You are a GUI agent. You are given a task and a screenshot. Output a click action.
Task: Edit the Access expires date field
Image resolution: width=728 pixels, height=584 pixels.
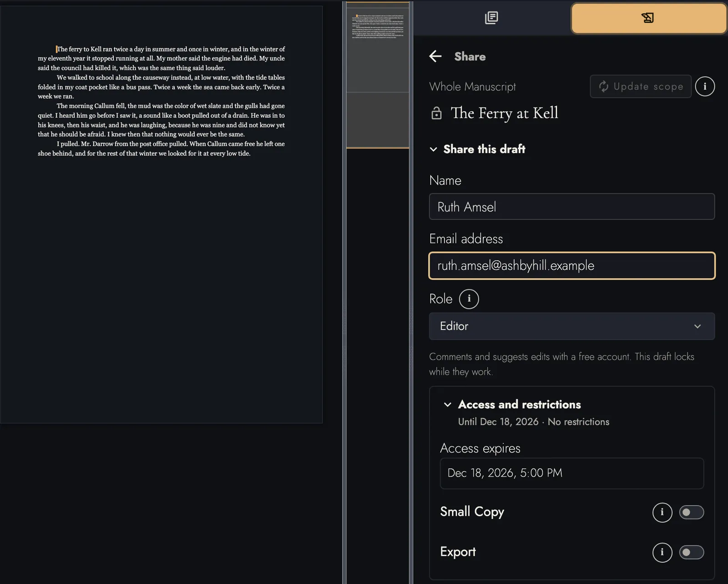[x=571, y=473]
